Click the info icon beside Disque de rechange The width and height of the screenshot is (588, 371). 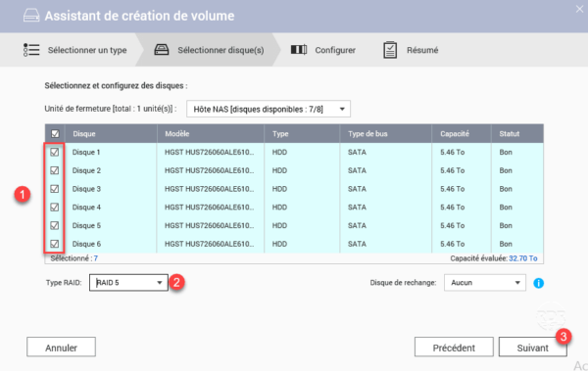pyautogui.click(x=538, y=283)
